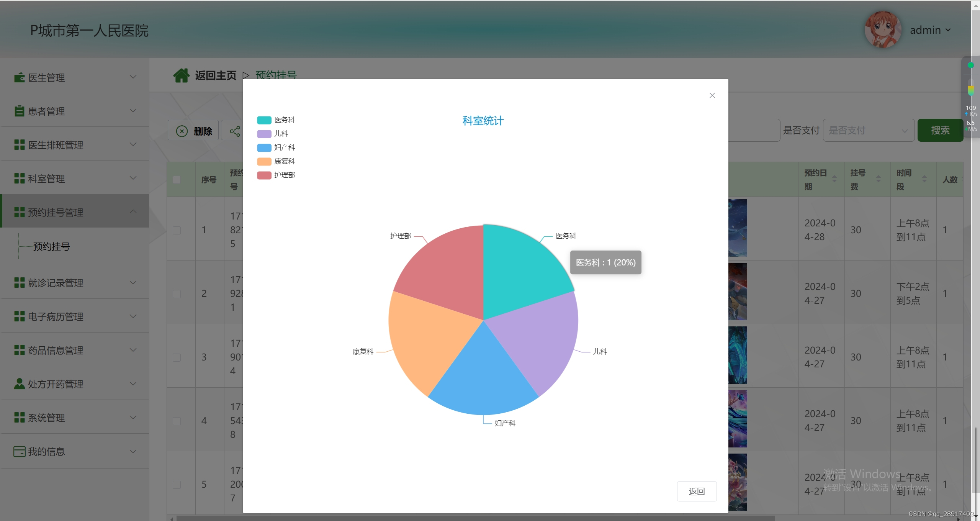Click the 我的信息 sidebar icon
This screenshot has width=980, height=521.
19,451
